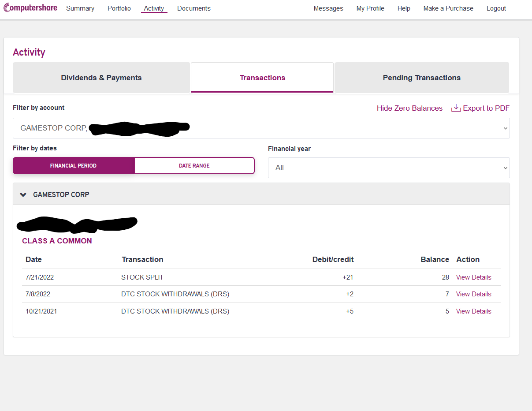Image resolution: width=532 pixels, height=411 pixels.
Task: Collapse the GAMESTOP CORP section chevron
Action: pos(23,194)
